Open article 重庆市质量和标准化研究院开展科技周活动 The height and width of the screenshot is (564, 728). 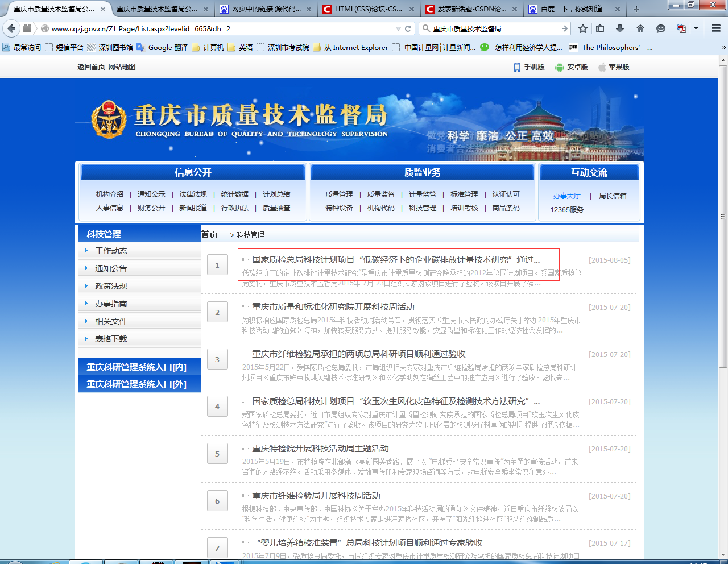333,307
